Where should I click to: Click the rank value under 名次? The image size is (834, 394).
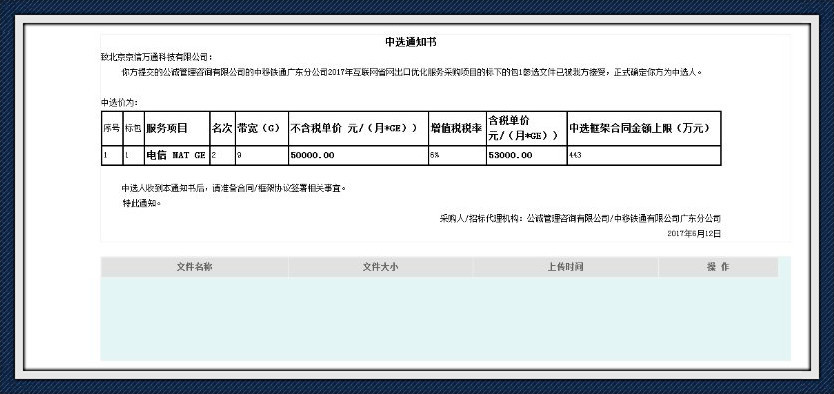[222, 155]
